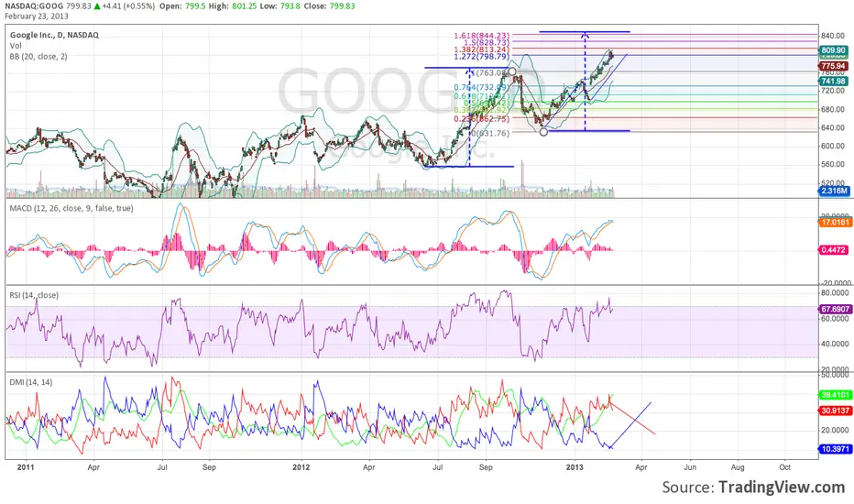Click the 775.94 price tag
854x504 pixels.
coord(833,66)
